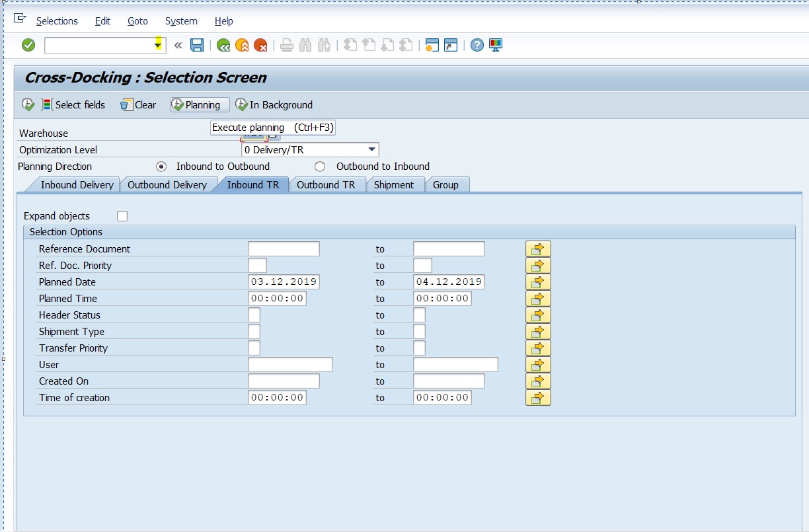Select the Inbound TR tab
809x532 pixels.
click(253, 185)
